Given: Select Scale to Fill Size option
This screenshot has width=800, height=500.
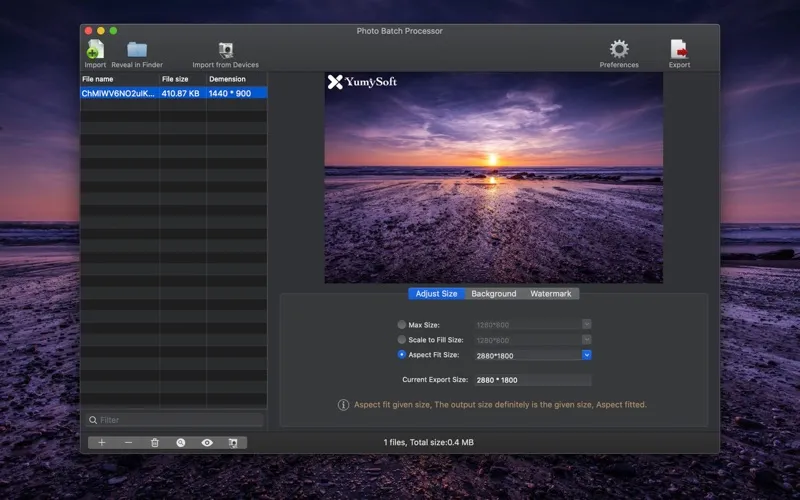Looking at the screenshot, I should click(x=402, y=340).
